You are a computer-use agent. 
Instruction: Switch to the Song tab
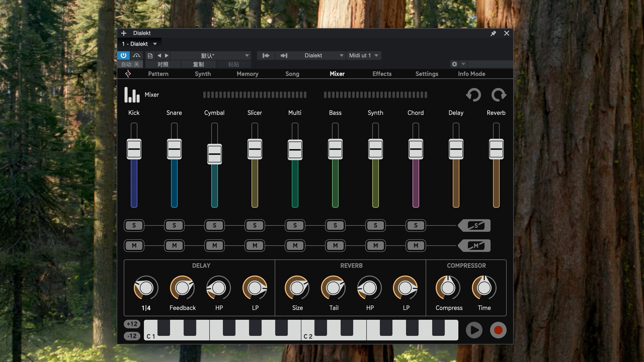tap(292, 74)
